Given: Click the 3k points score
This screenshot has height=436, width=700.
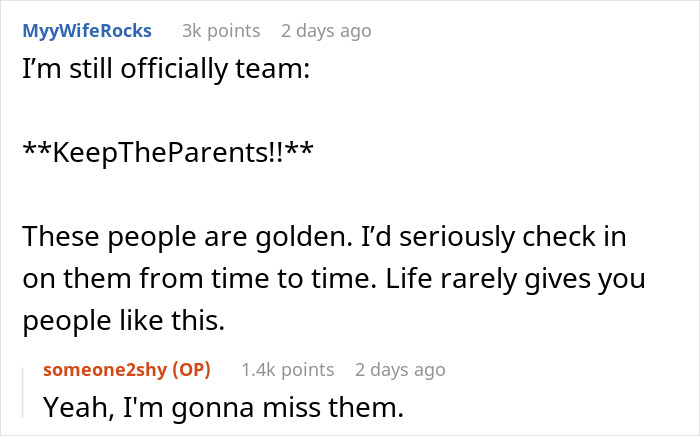Looking at the screenshot, I should point(220,30).
